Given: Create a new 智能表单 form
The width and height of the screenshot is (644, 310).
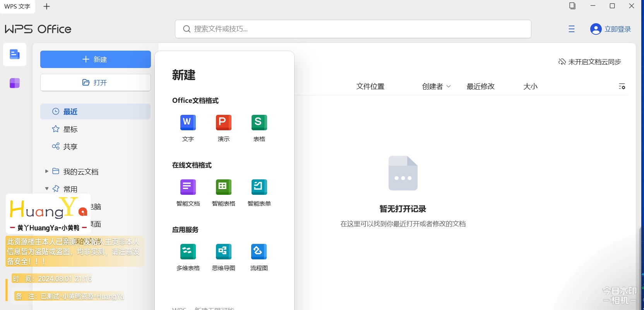Looking at the screenshot, I should 259,187.
